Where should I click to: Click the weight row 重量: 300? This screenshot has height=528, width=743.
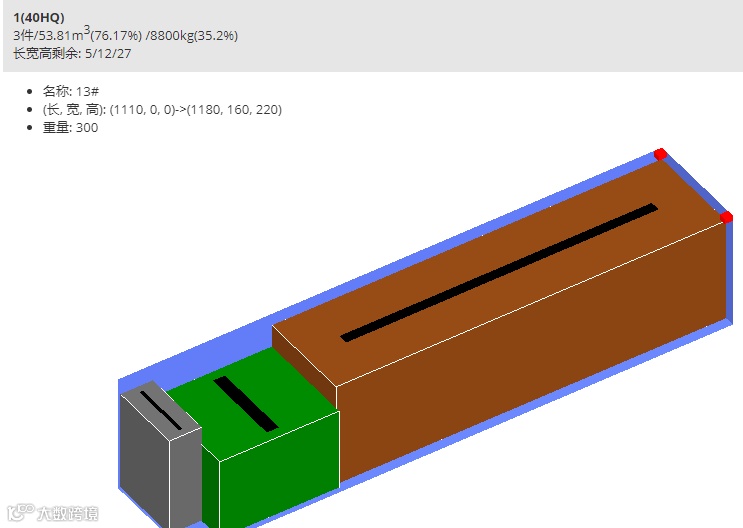tap(71, 127)
